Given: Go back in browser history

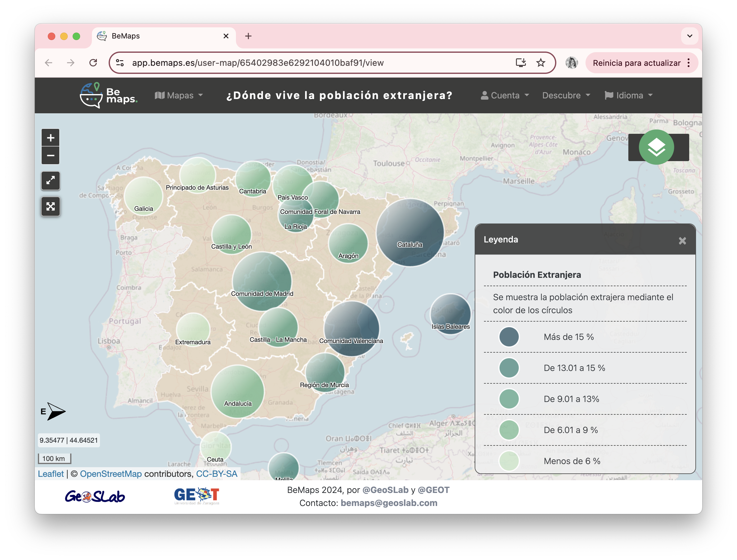Looking at the screenshot, I should coord(49,63).
